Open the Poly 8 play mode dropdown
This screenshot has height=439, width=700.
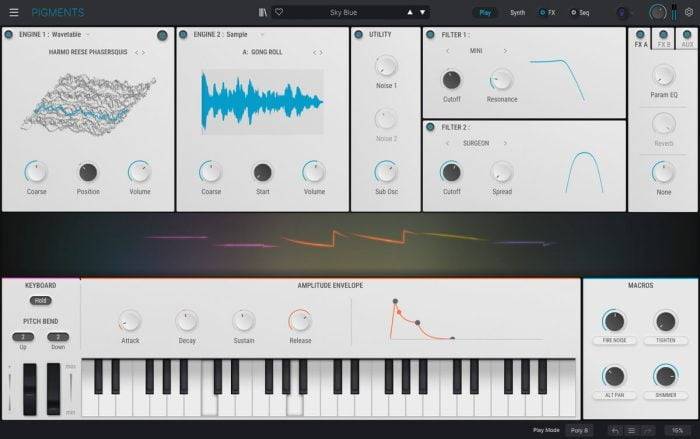click(x=579, y=431)
